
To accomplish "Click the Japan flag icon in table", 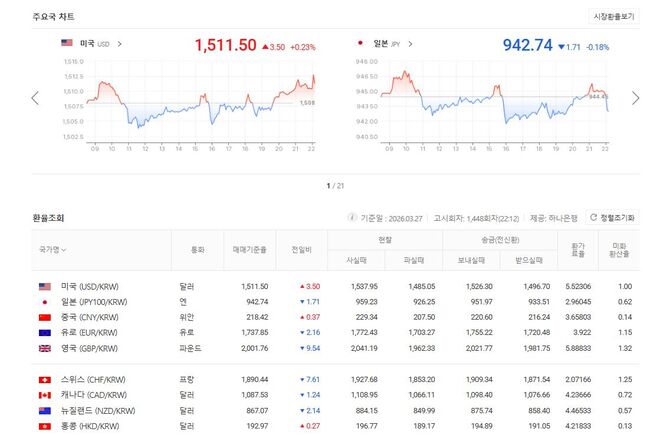I will pos(44,301).
